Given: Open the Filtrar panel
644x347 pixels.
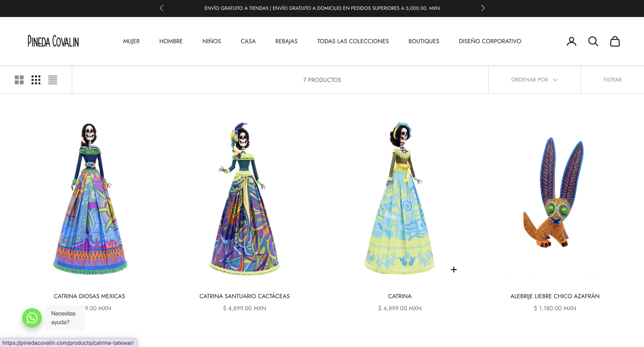Looking at the screenshot, I should click(x=612, y=80).
